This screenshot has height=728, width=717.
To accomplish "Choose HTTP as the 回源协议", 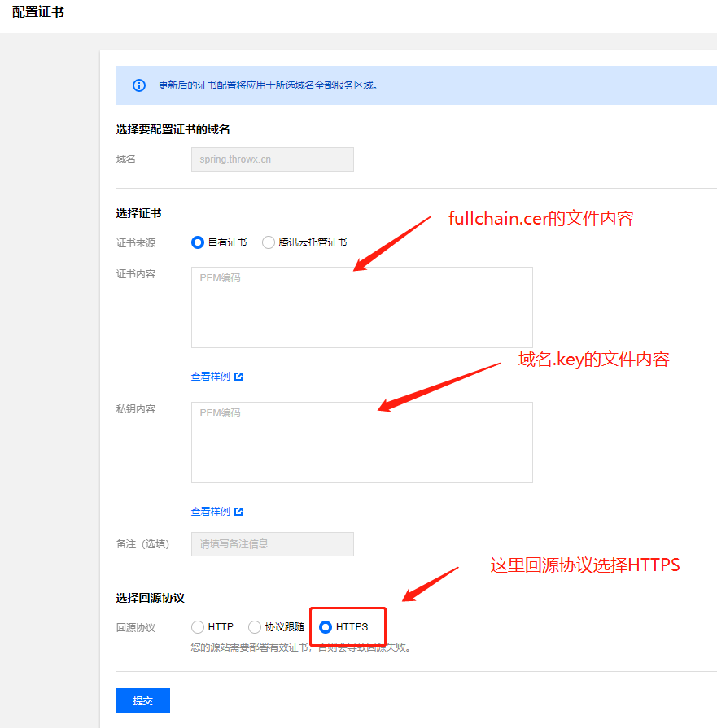I will (x=198, y=627).
